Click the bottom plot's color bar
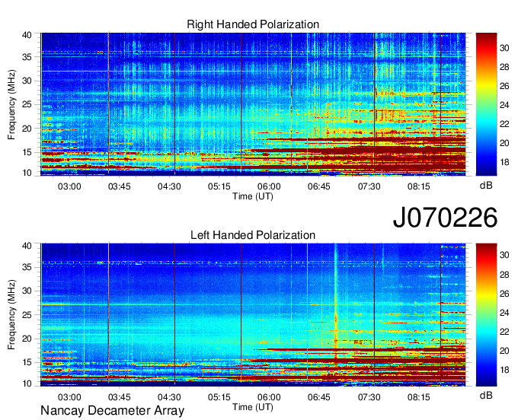The height and width of the screenshot is (420, 518). click(486, 315)
